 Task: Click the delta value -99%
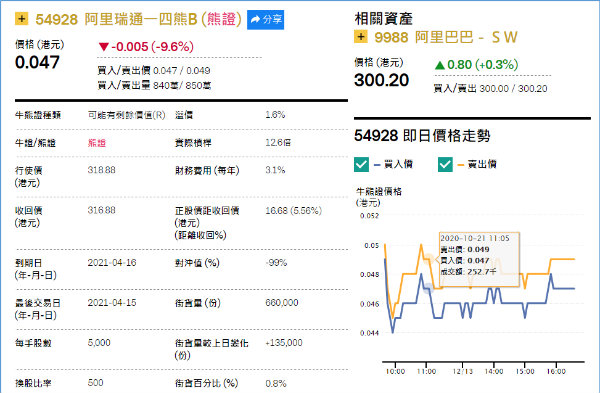tap(276, 263)
